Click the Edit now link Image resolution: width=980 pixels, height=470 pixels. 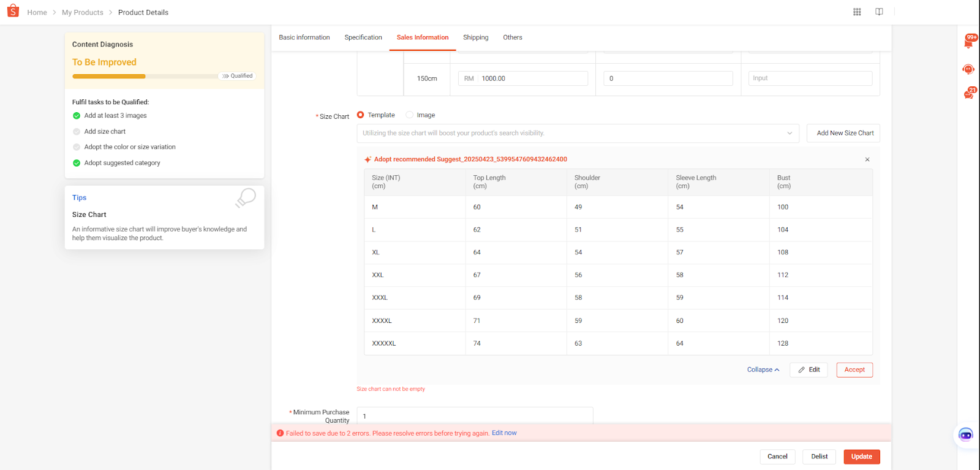point(504,433)
